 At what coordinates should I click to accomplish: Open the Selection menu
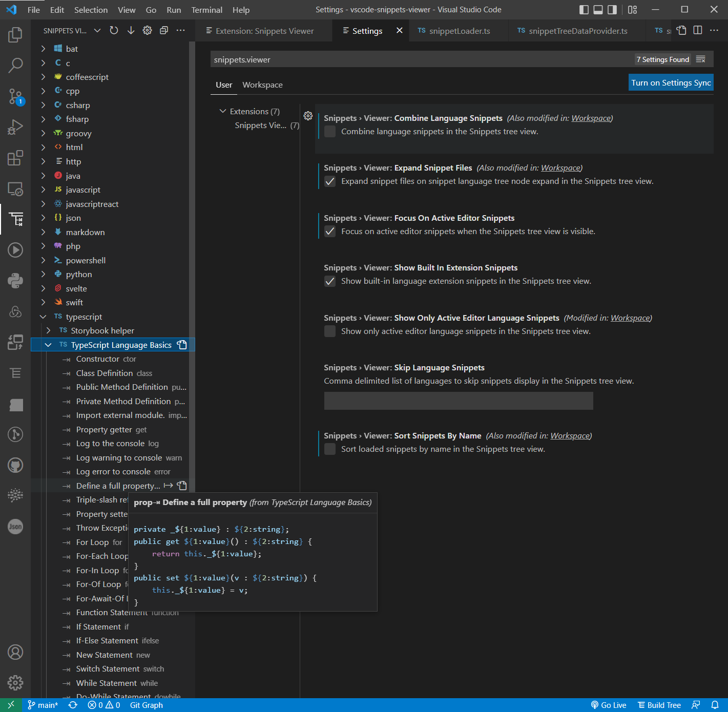coord(91,10)
